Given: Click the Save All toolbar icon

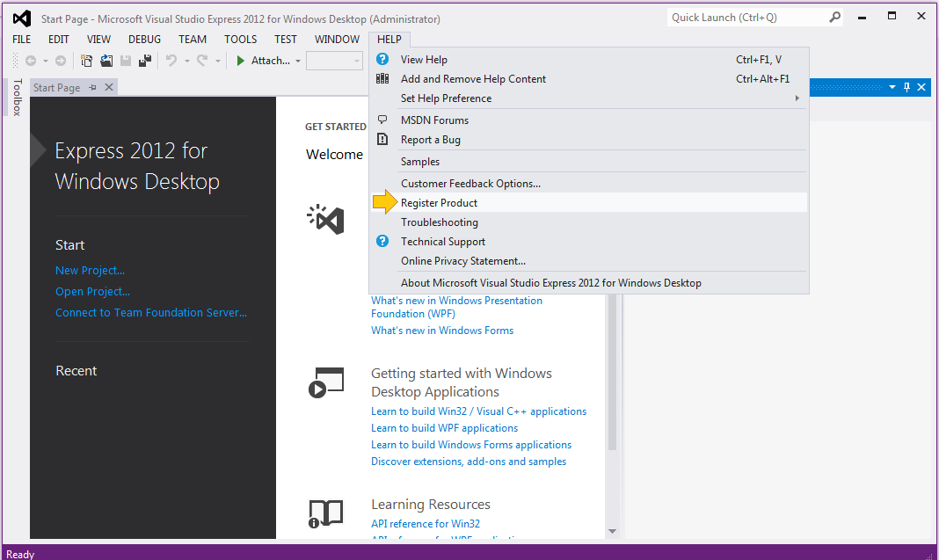Looking at the screenshot, I should (146, 61).
